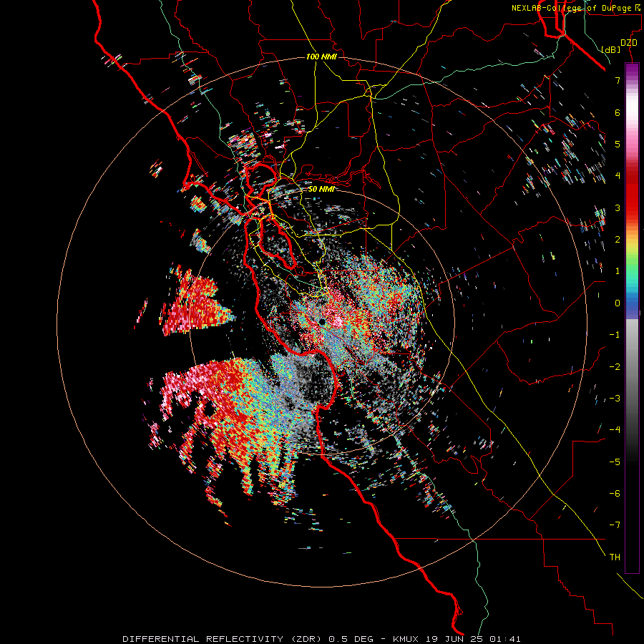This screenshot has height=644, width=644.
Task: Click the 1 value on the ZDR scale
Action: point(618,271)
